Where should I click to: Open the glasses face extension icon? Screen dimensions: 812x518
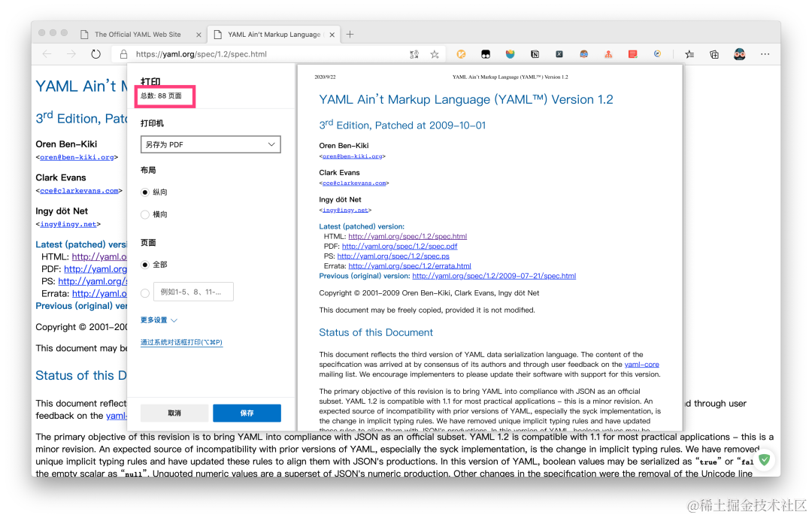(583, 54)
